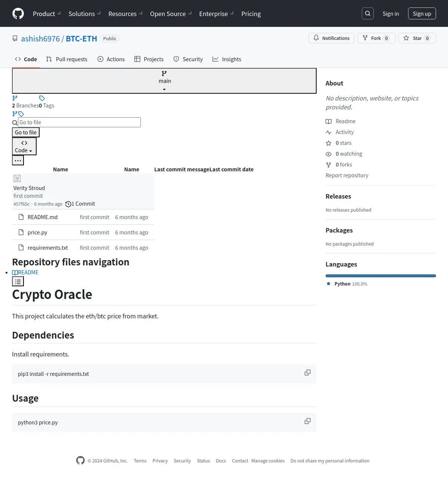Click the commit history clock icon
Image resolution: width=448 pixels, height=480 pixels.
[68, 204]
